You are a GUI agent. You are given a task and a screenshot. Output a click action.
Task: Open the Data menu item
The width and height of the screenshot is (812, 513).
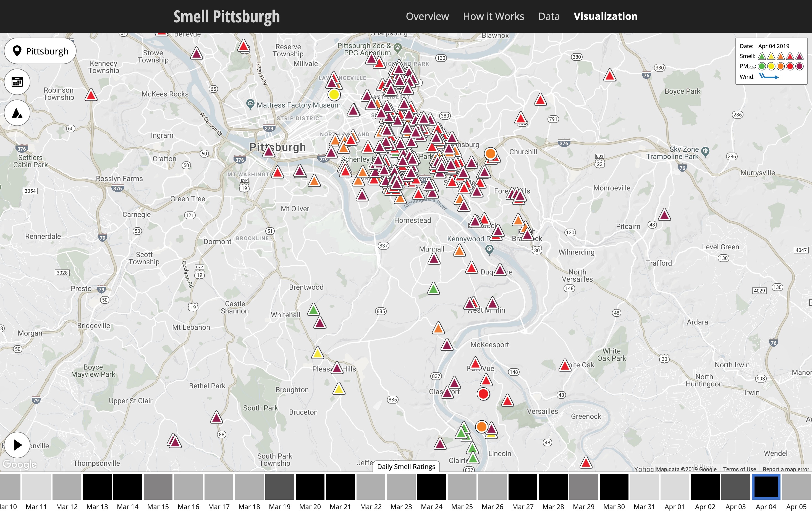[x=549, y=16]
